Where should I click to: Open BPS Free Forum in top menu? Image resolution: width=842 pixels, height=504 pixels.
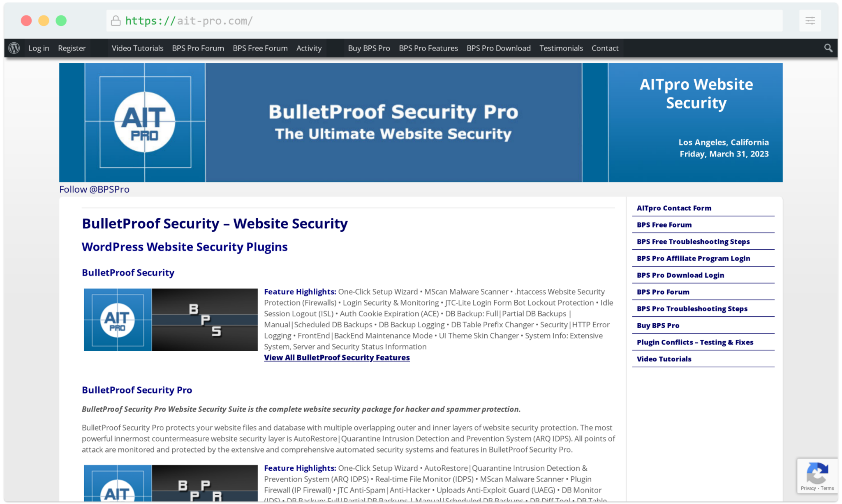point(260,48)
